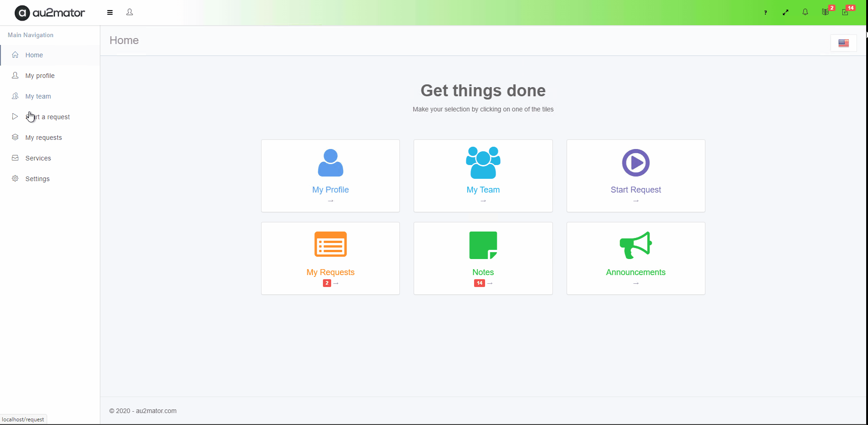Select Home in the main navigation

click(34, 55)
